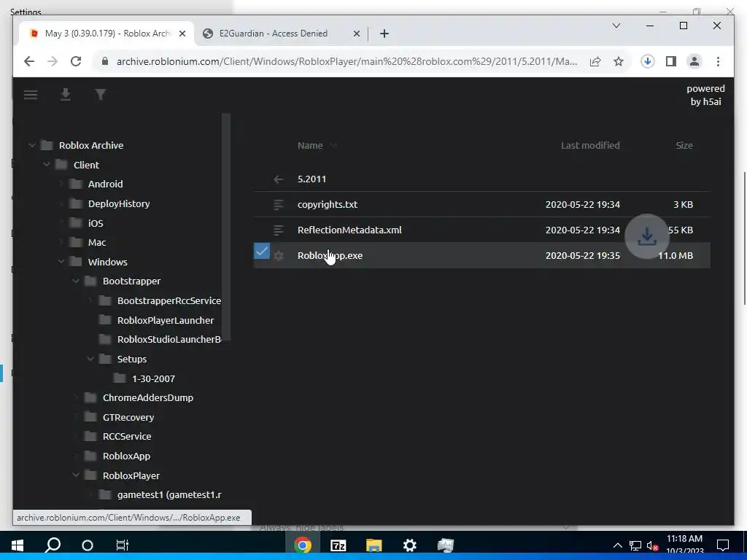This screenshot has width=747, height=560.
Task: Click the powered by h5ai link
Action: (x=705, y=95)
